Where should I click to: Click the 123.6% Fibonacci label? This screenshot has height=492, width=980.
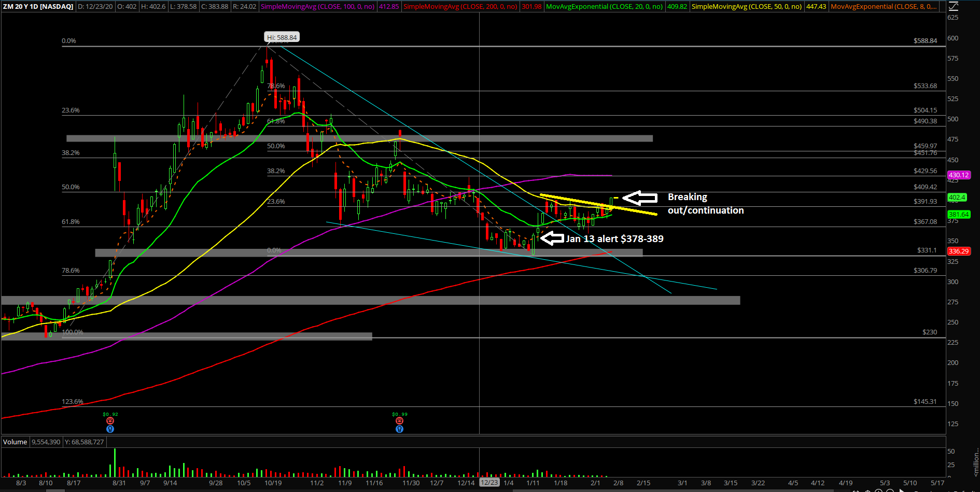[x=73, y=402]
